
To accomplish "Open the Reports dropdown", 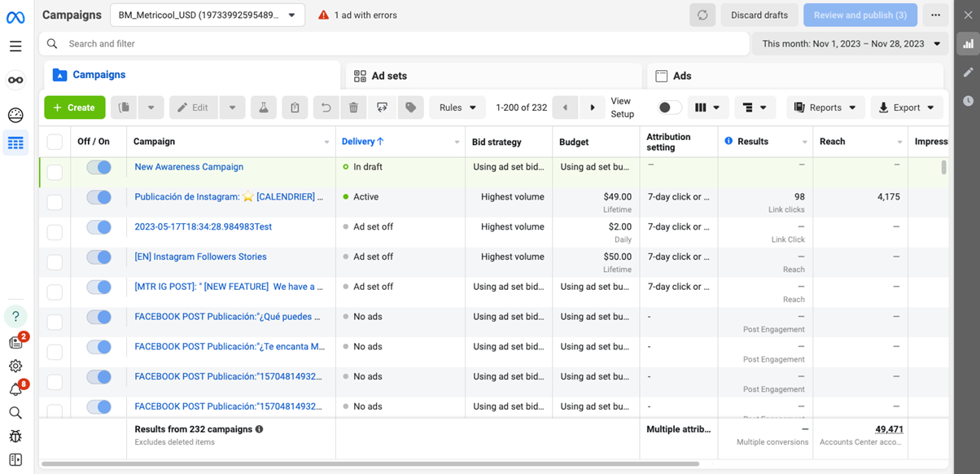I will coord(825,107).
